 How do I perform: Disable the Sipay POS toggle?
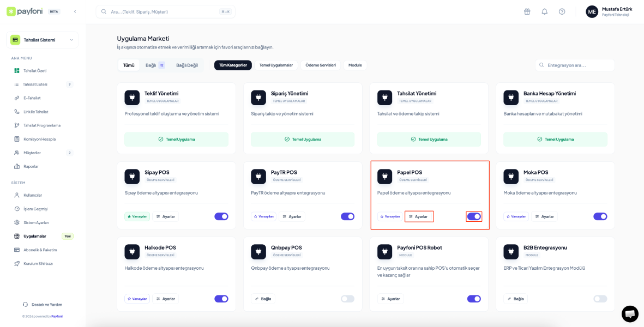(221, 216)
